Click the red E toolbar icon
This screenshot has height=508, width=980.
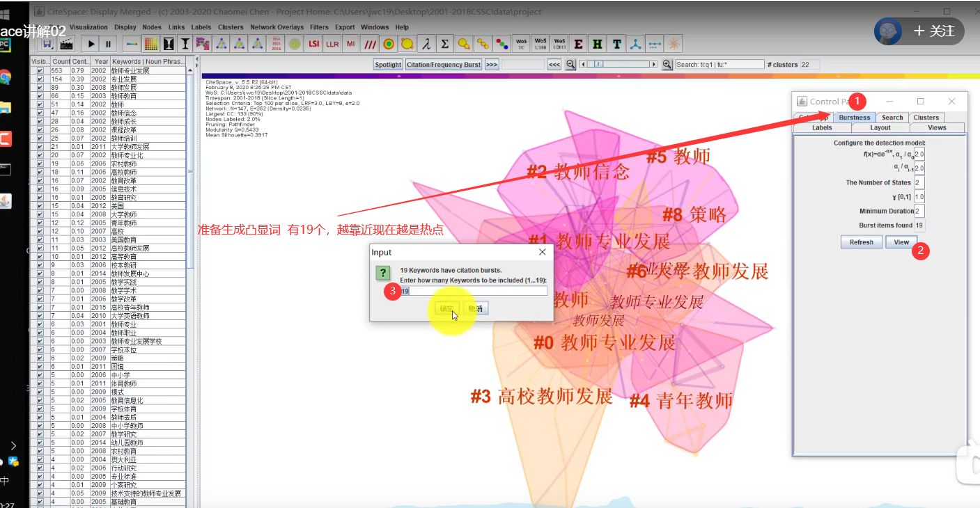578,44
